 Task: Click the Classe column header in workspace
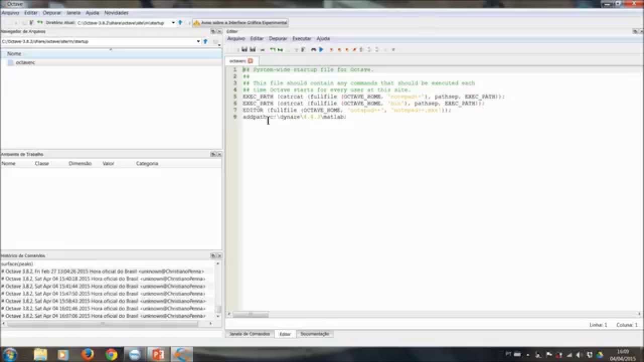click(x=42, y=163)
